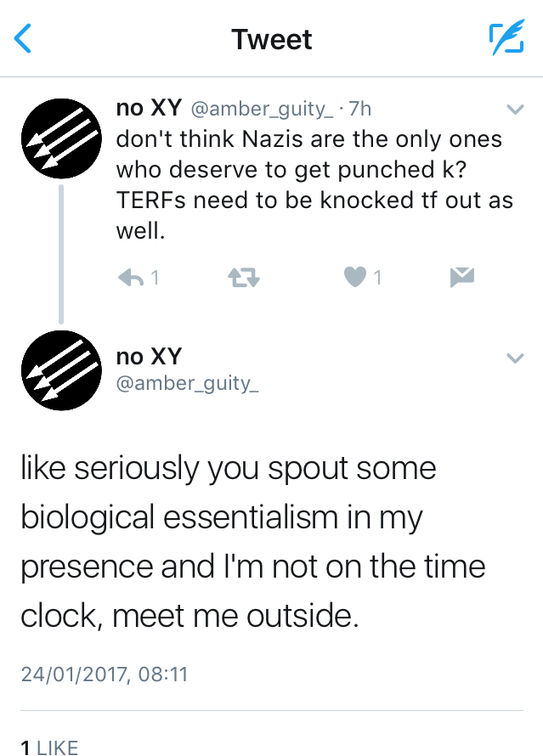Open the main tweet's chevron dropdown

pos(515,358)
